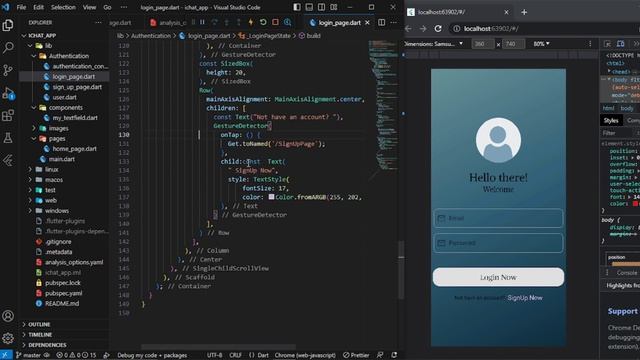Viewport: 640px width, 360px height.
Task: Open the Go menu
Action: [107, 7]
